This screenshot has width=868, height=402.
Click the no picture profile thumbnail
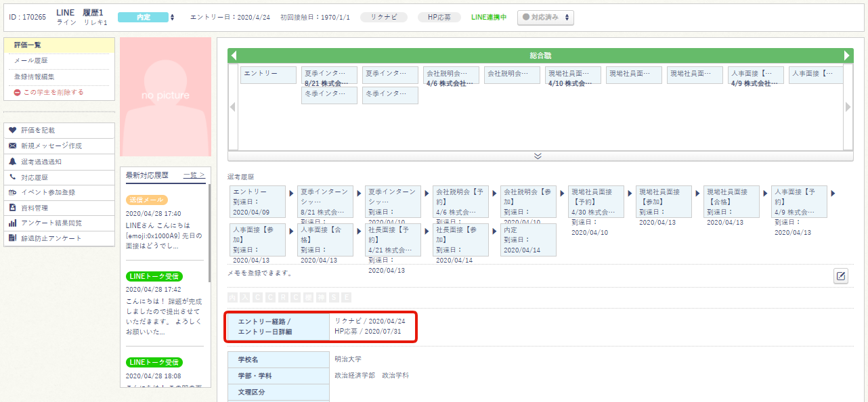click(x=165, y=96)
